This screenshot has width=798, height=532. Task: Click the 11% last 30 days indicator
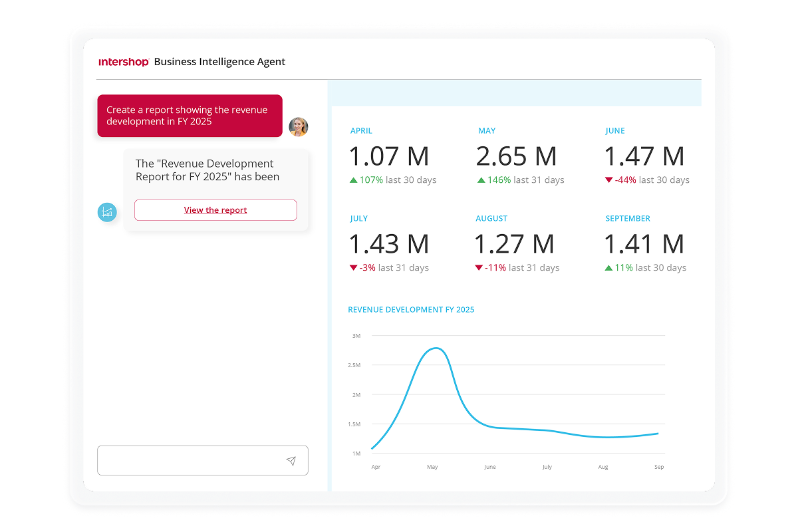(646, 268)
